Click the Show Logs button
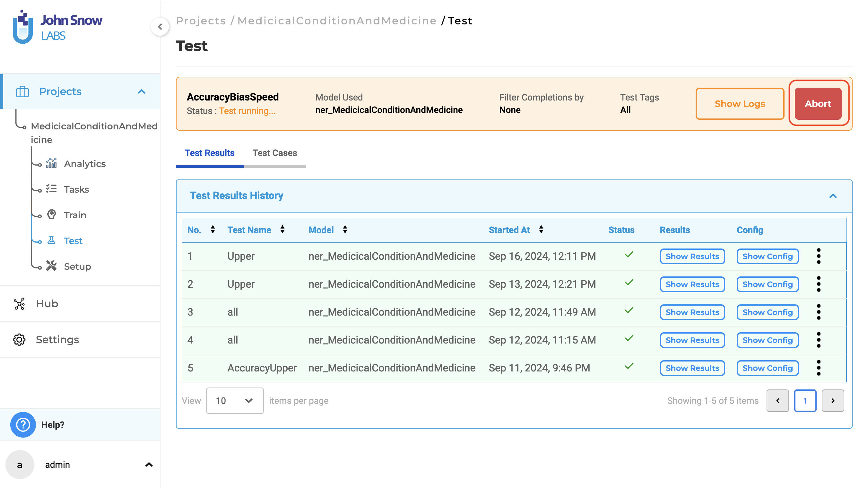Screen dimensions: 868x488 point(740,104)
